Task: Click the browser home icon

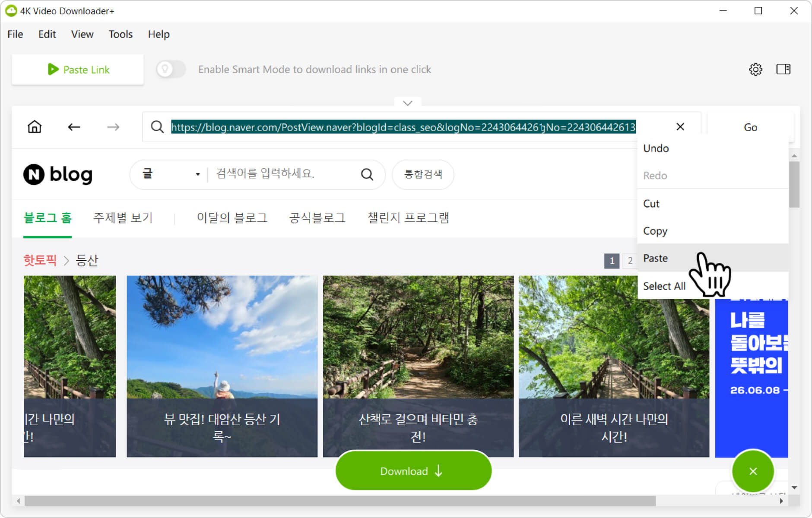Action: [35, 127]
